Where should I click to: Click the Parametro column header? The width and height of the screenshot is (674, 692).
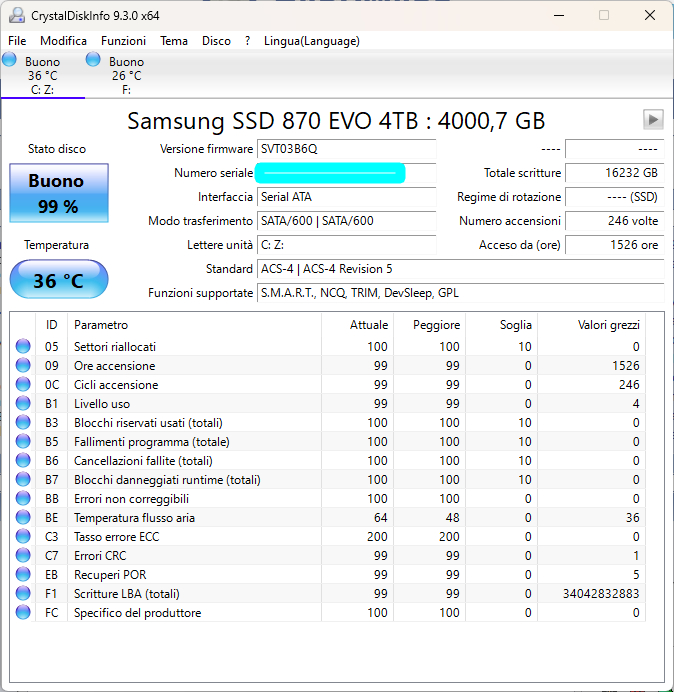195,325
